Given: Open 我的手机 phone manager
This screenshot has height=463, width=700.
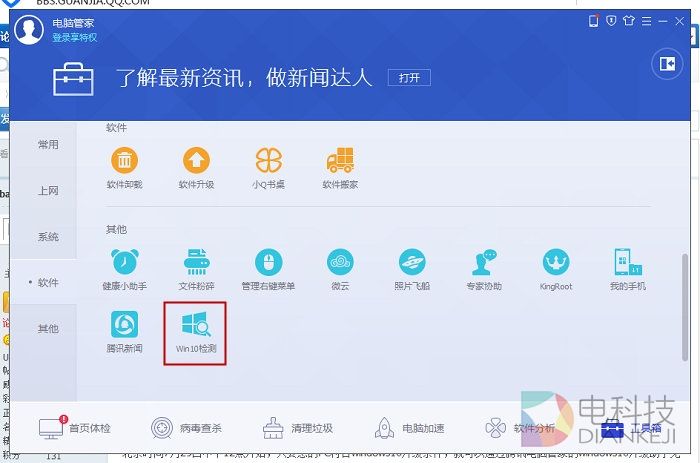Looking at the screenshot, I should 628,270.
